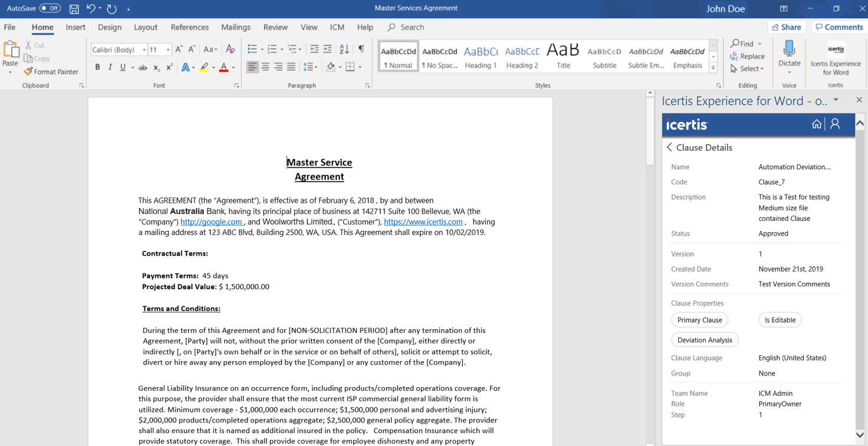This screenshot has height=446, width=868.
Task: Show paragraph marks
Action: pos(361,49)
